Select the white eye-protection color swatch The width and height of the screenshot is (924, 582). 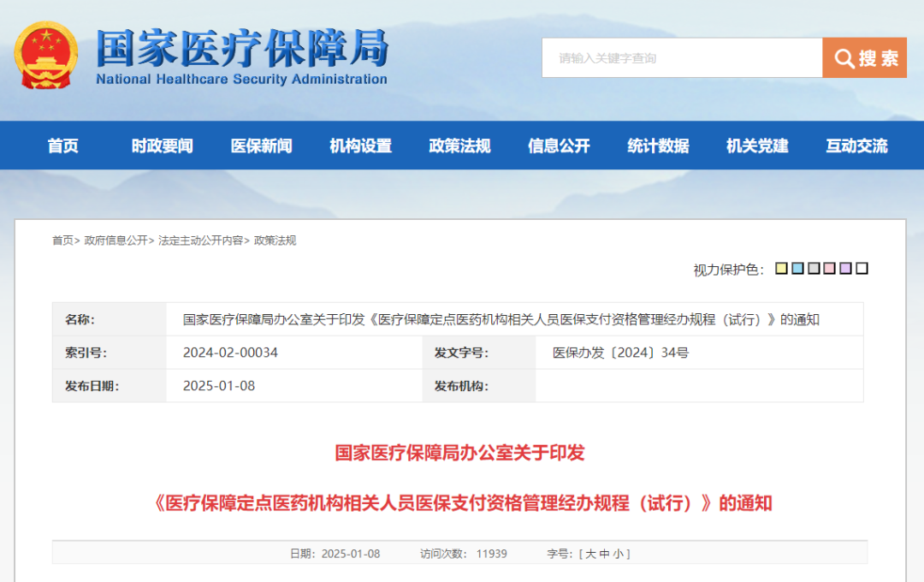point(862,269)
